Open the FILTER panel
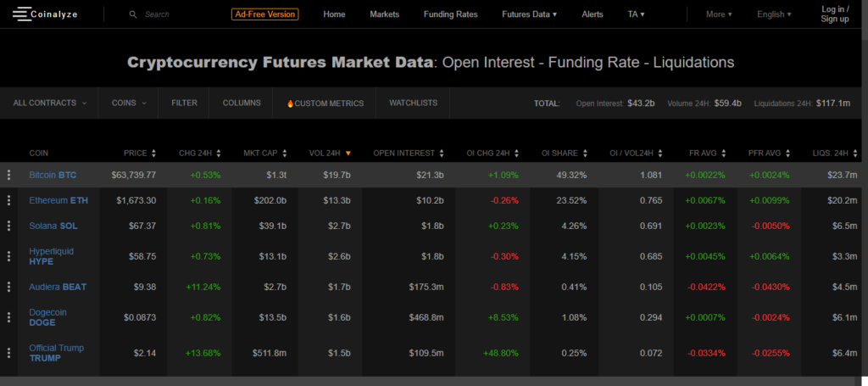868x386 pixels. [184, 103]
